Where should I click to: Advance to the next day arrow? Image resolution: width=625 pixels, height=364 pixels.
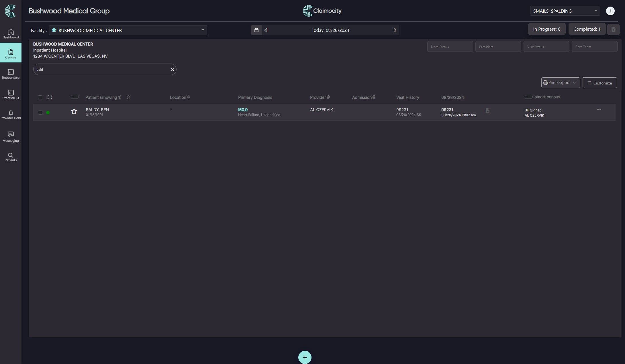pos(395,30)
